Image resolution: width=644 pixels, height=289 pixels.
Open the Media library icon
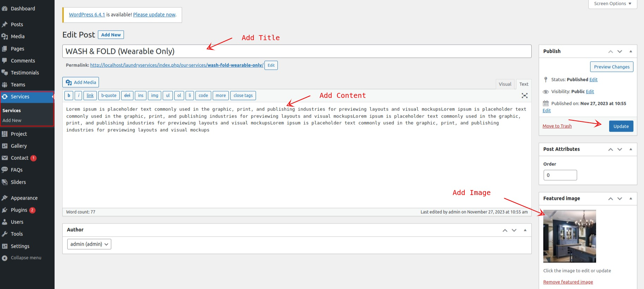tap(5, 36)
